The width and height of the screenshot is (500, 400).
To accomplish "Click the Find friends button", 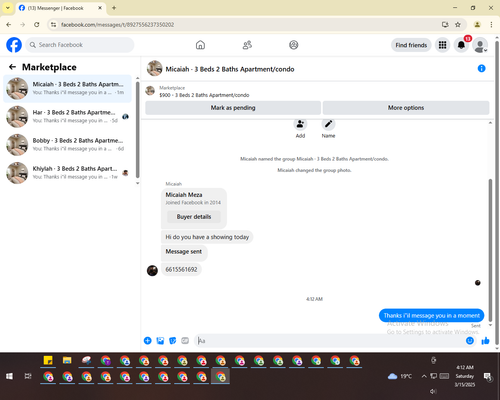I will coord(411,45).
